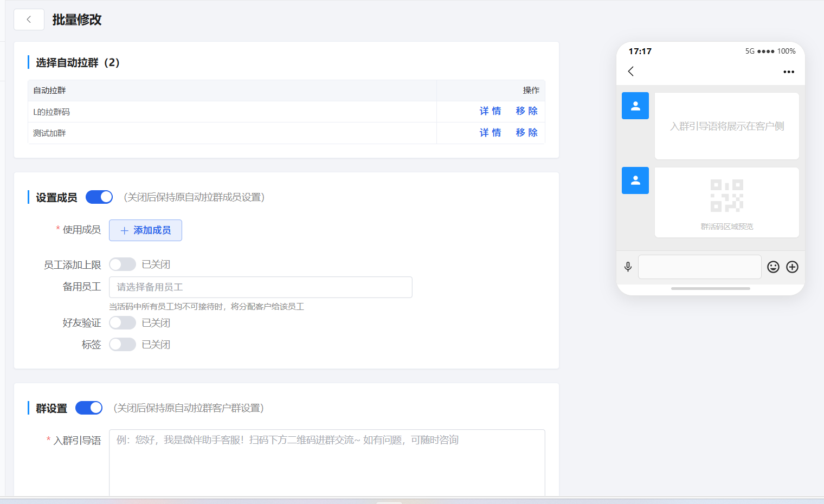Click the 已关闭 label next to 员工添加上限
Image resolution: width=824 pixels, height=504 pixels.
pos(156,264)
